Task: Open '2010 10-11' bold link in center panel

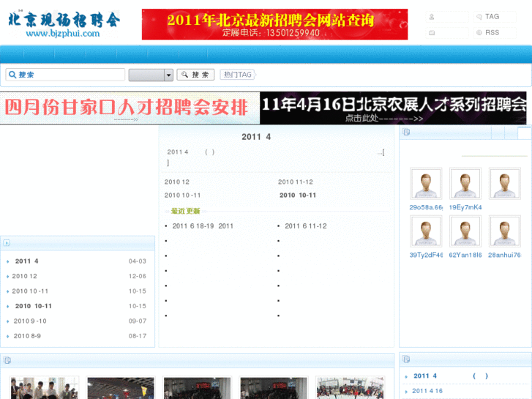Action: pyautogui.click(x=298, y=195)
